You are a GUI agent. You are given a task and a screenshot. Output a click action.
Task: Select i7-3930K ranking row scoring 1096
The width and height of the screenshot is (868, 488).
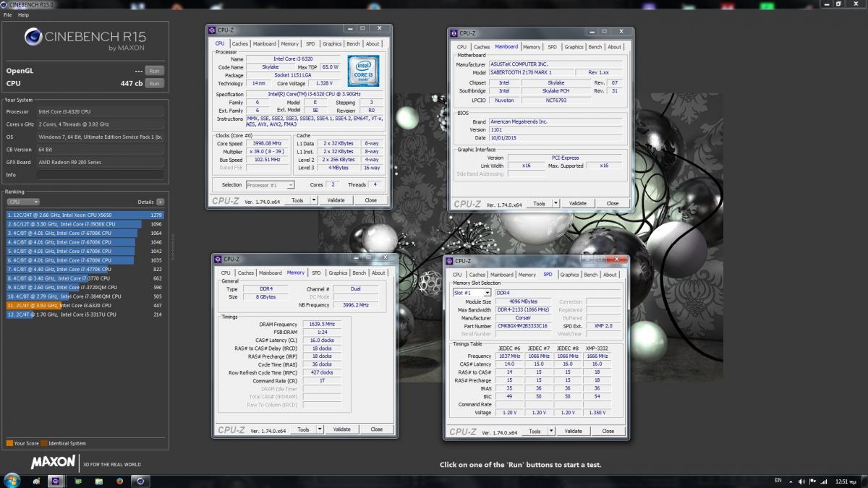point(85,224)
